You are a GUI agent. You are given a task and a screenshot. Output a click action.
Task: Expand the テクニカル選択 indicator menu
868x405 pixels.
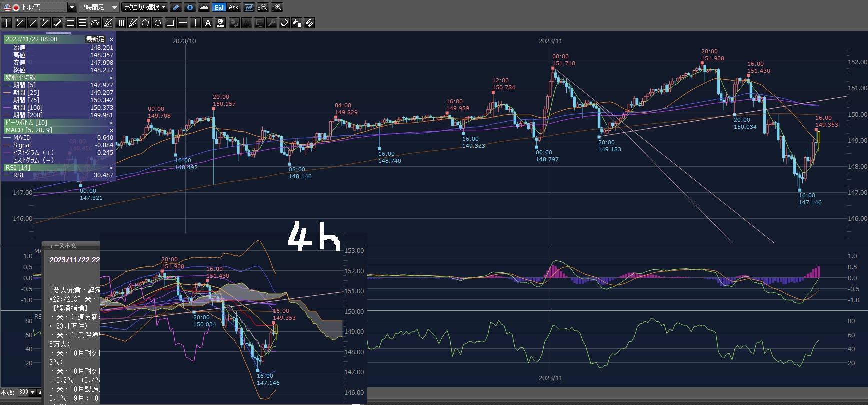coord(145,7)
